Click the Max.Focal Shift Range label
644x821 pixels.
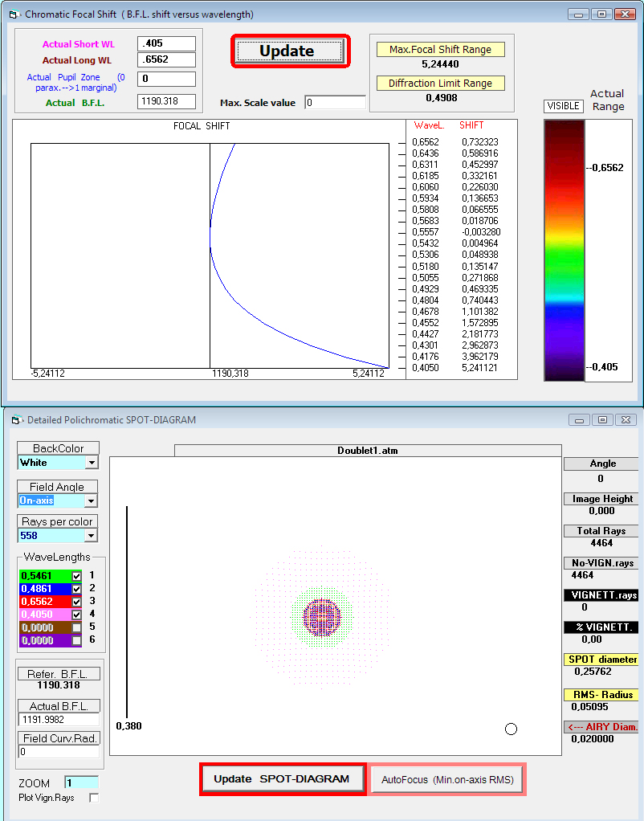pyautogui.click(x=440, y=49)
